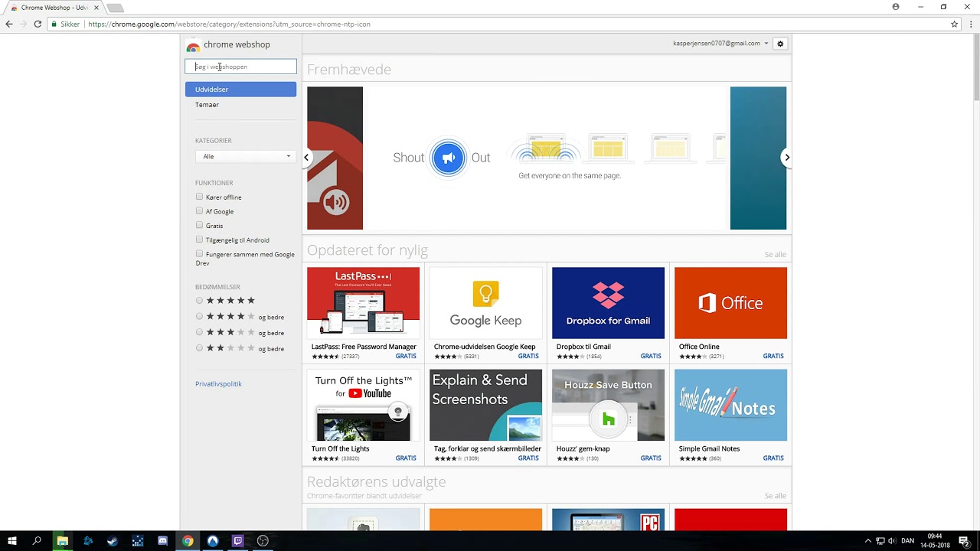This screenshot has width=980, height=551.
Task: Bookmark this page with the star icon
Action: (x=954, y=24)
